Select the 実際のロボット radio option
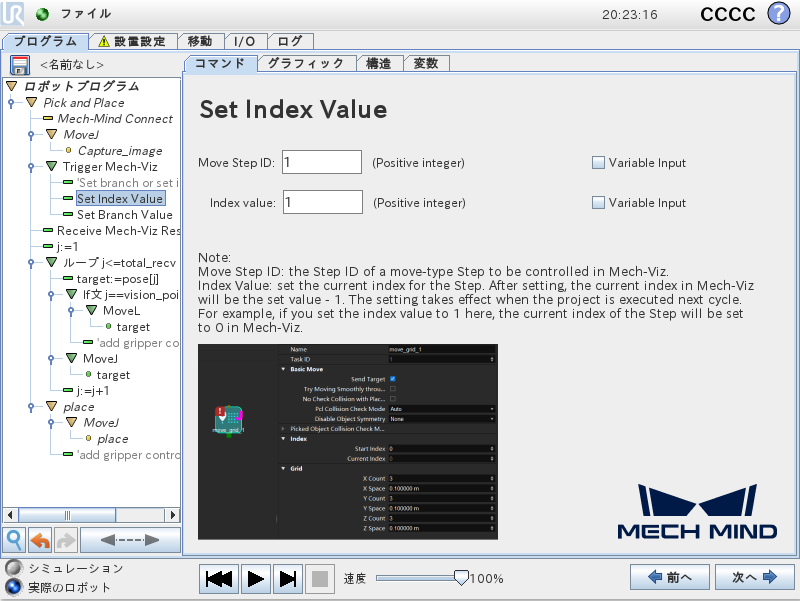This screenshot has height=601, width=800. pyautogui.click(x=14, y=587)
